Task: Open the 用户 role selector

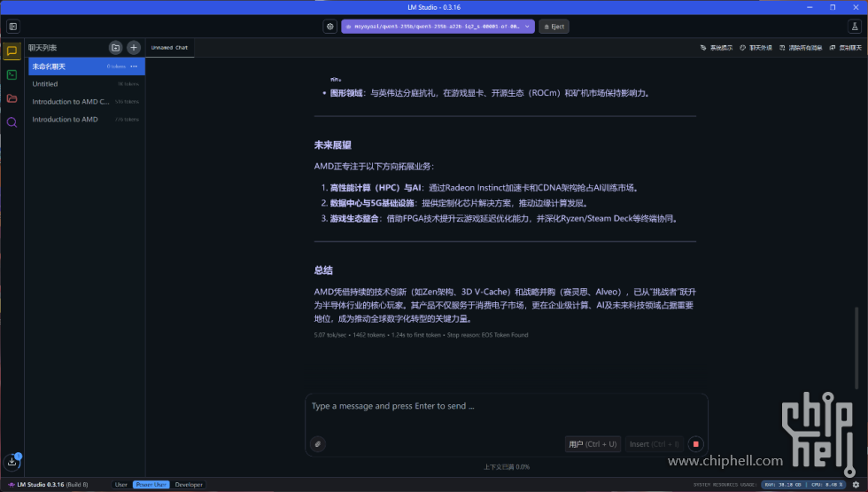Action: (x=593, y=444)
